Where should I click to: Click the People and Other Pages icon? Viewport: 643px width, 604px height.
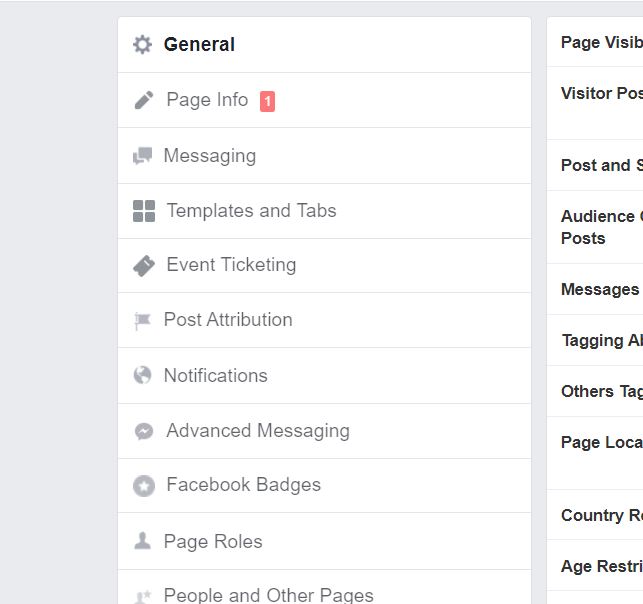coord(142,596)
